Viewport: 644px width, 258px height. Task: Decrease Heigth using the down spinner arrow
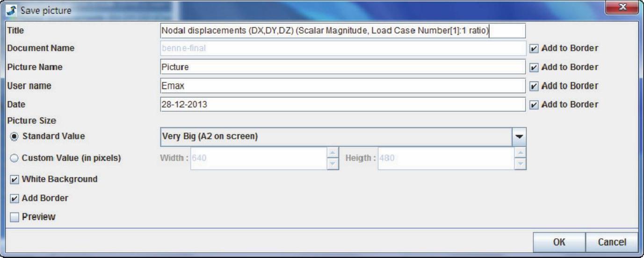[x=520, y=163]
